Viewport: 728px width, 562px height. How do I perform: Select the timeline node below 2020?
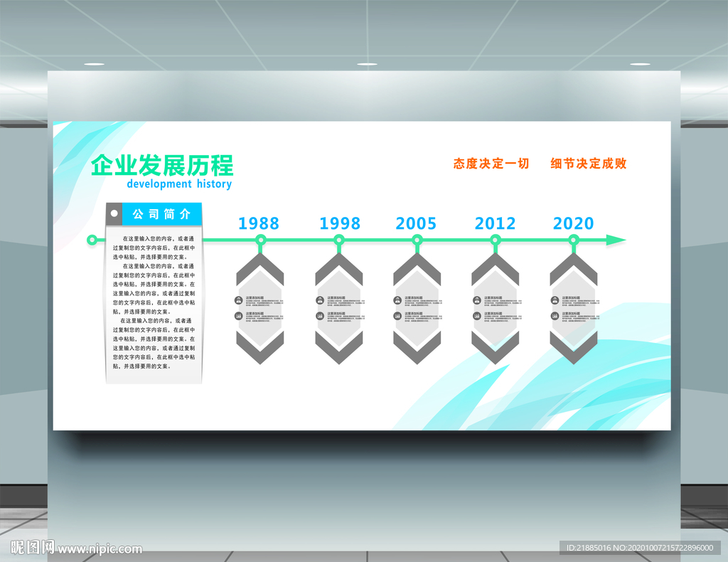(x=574, y=240)
